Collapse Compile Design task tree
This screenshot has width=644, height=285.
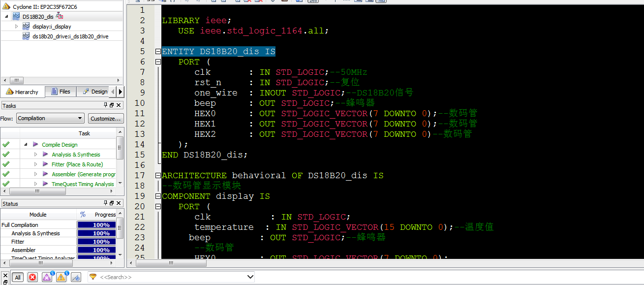pyautogui.click(x=26, y=145)
